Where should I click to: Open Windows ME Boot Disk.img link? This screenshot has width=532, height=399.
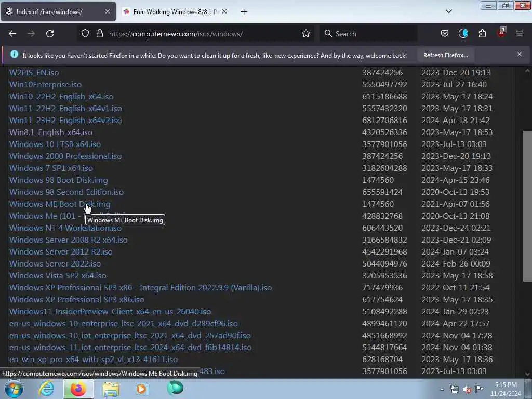pyautogui.click(x=60, y=204)
